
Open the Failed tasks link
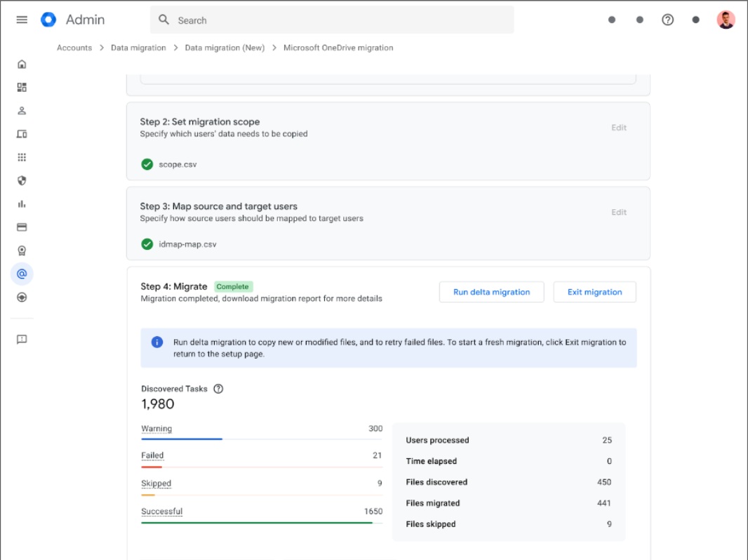point(152,455)
